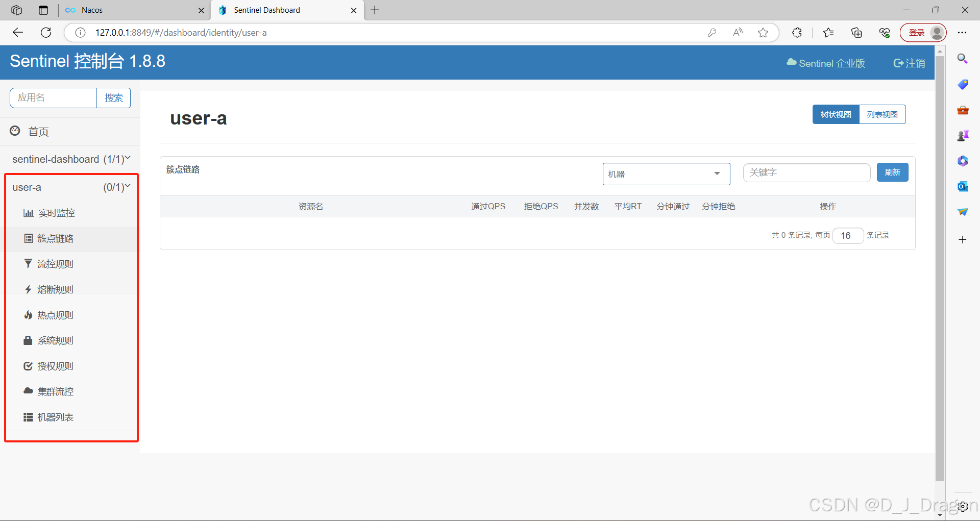Click the 资源名 column header

tap(311, 206)
